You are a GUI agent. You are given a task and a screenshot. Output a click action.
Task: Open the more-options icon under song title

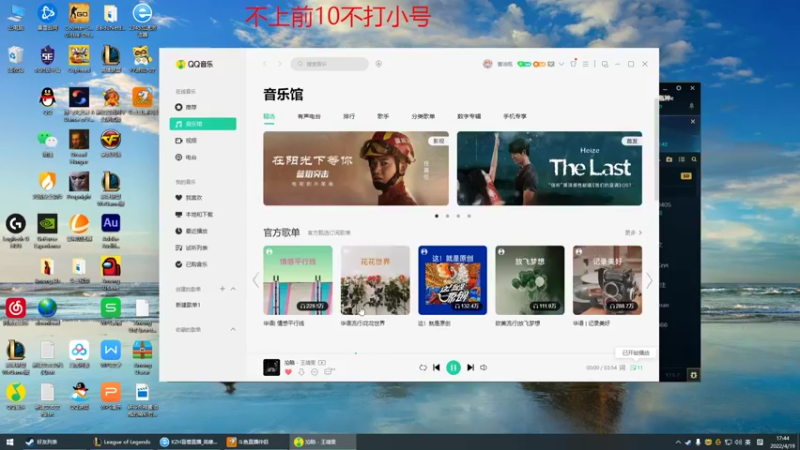314,372
